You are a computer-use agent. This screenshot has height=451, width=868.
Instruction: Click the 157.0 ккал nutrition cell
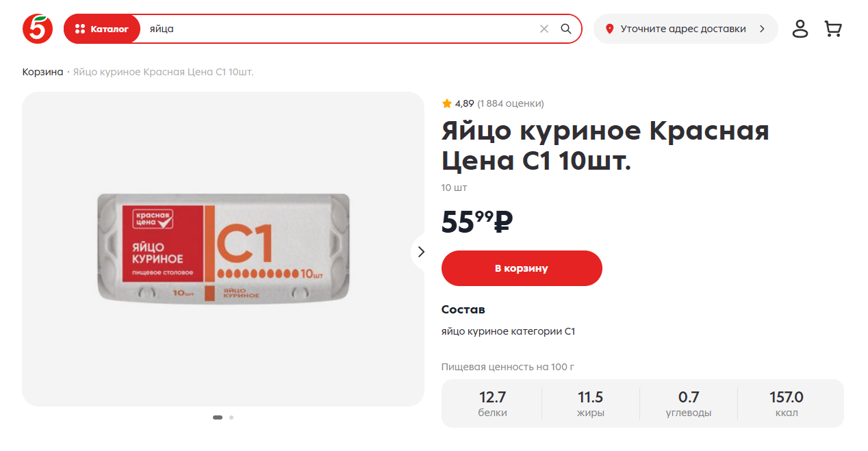[786, 404]
